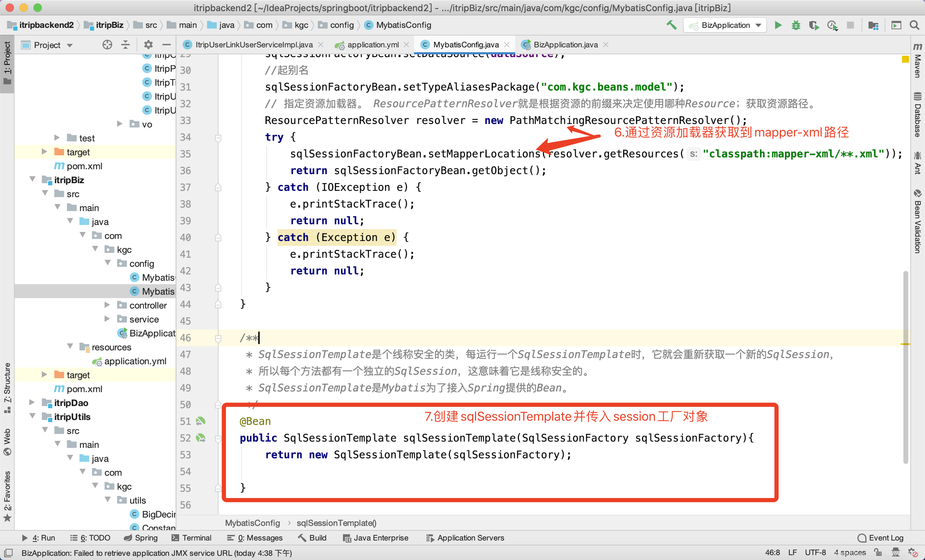Toggle tool window quick-access button bottom-left
The image size is (925, 560).
(8, 553)
